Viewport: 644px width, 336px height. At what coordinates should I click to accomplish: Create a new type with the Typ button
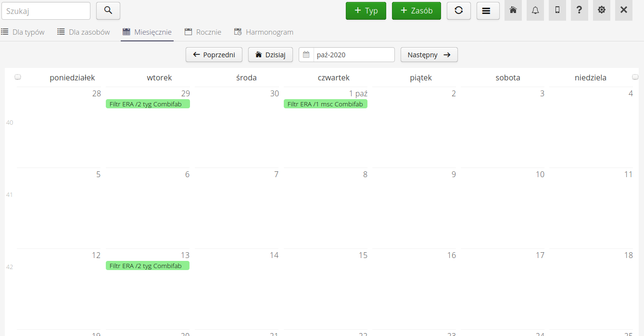coord(366,10)
